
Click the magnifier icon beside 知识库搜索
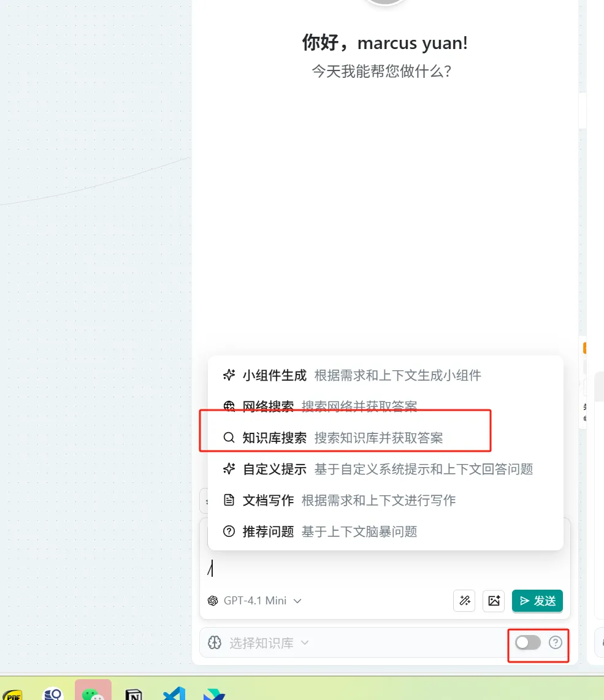229,438
